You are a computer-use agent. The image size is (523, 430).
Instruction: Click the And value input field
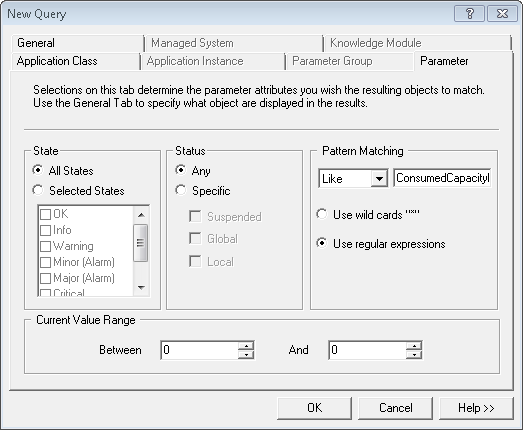pyautogui.click(x=368, y=350)
